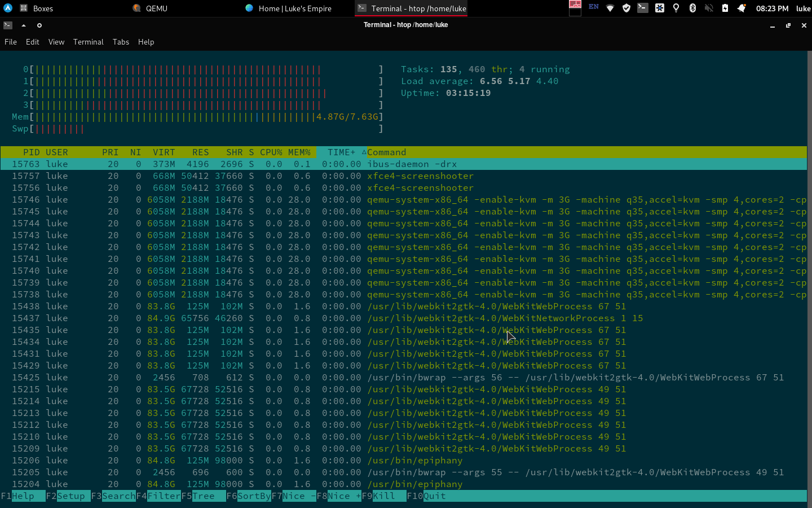Image resolution: width=812 pixels, height=508 pixels.
Task: Switch to Home | Luke's Empire browser window
Action: (288, 8)
